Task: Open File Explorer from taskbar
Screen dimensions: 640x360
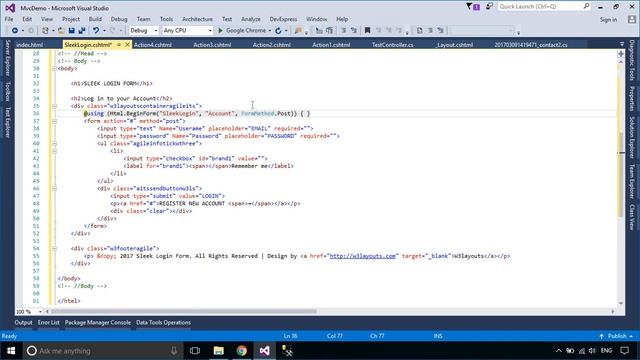Action: click(x=219, y=351)
